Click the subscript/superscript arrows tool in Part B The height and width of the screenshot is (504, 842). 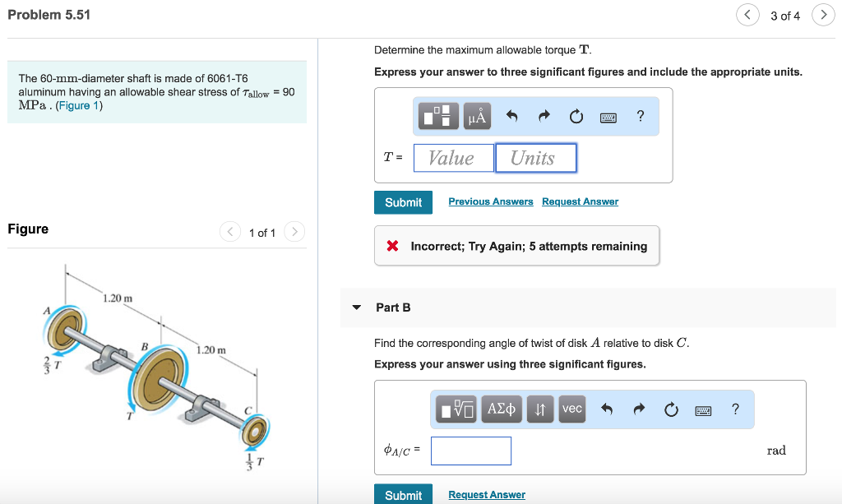coord(540,409)
